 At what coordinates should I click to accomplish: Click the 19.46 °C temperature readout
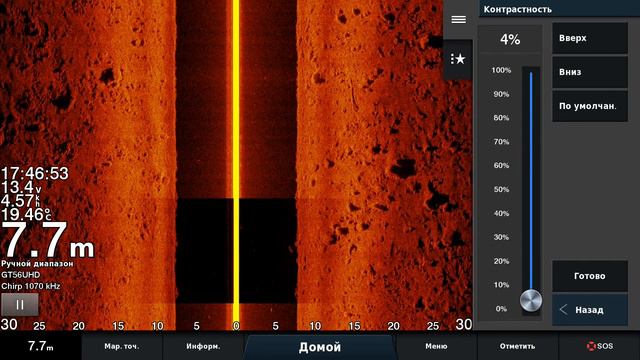27,214
